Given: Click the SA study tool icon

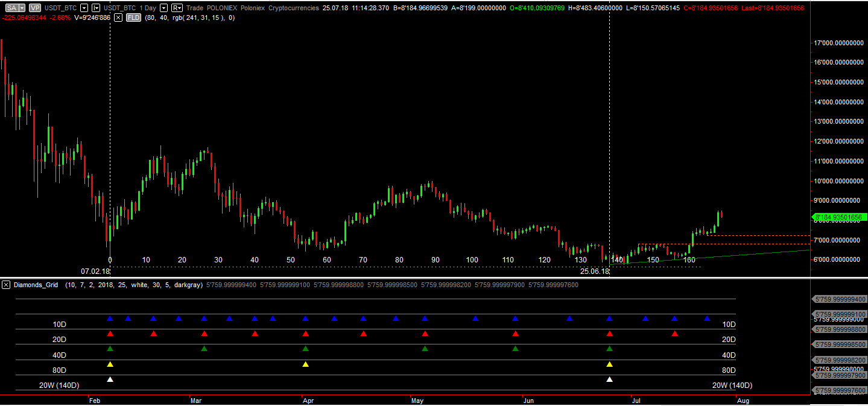Looking at the screenshot, I should pyautogui.click(x=12, y=7).
